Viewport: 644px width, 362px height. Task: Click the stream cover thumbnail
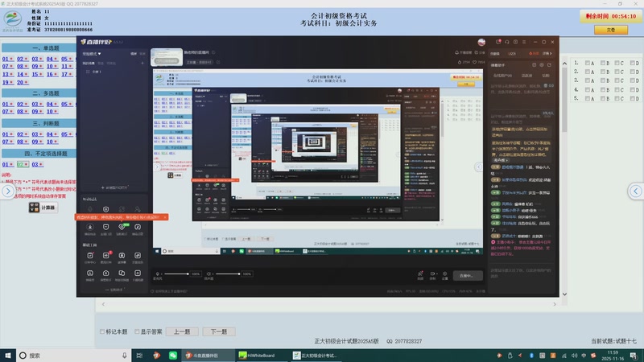click(167, 57)
